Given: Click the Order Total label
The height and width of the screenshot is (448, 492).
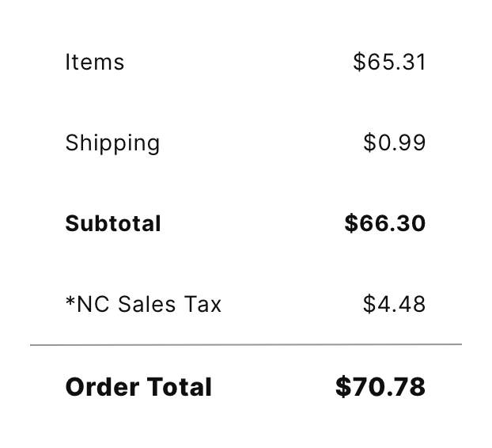Looking at the screenshot, I should [138, 387].
